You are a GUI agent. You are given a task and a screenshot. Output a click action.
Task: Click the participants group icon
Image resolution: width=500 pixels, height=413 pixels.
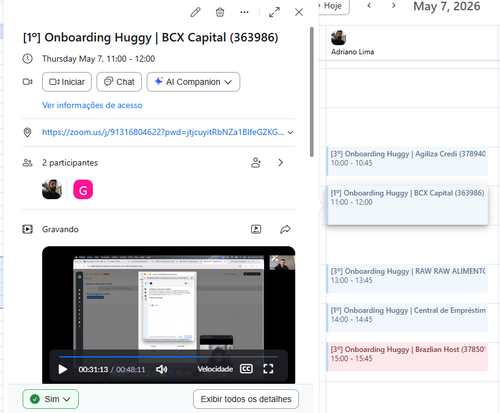27,163
